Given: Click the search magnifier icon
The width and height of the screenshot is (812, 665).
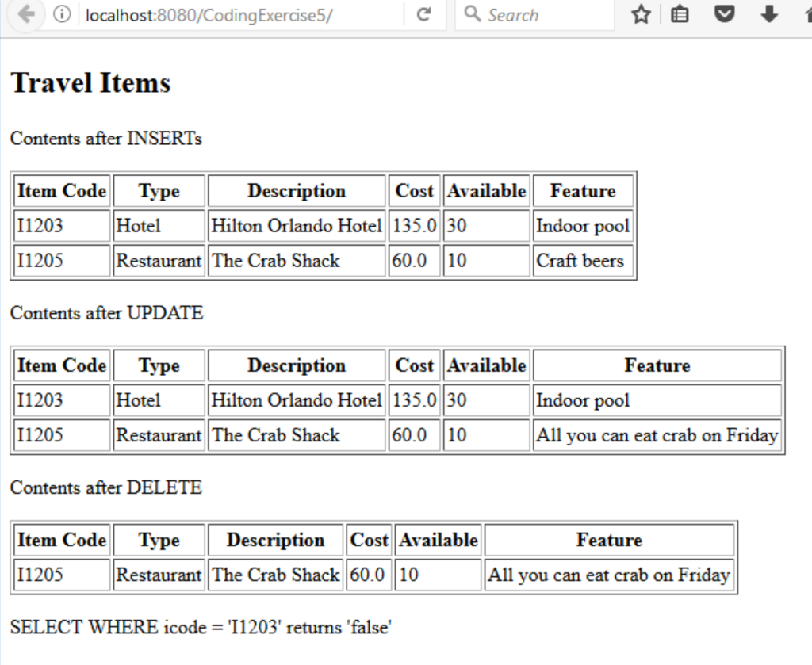Looking at the screenshot, I should pos(473,13).
